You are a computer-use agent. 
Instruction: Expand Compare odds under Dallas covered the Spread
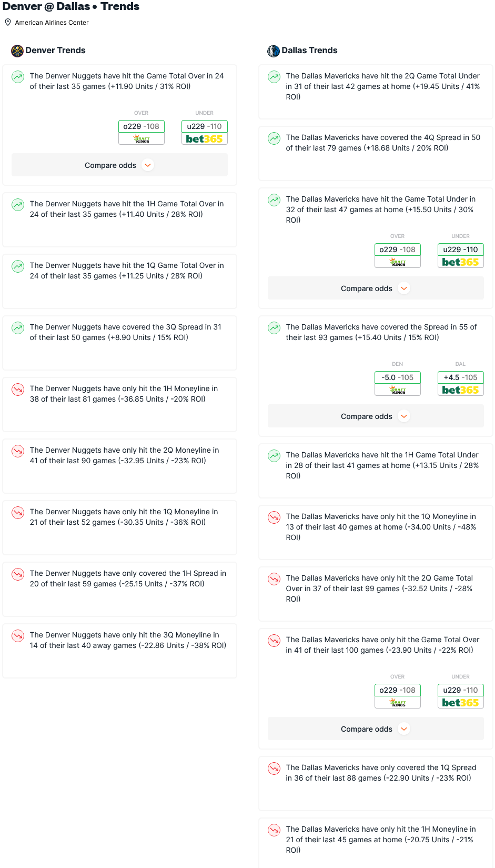(x=376, y=416)
